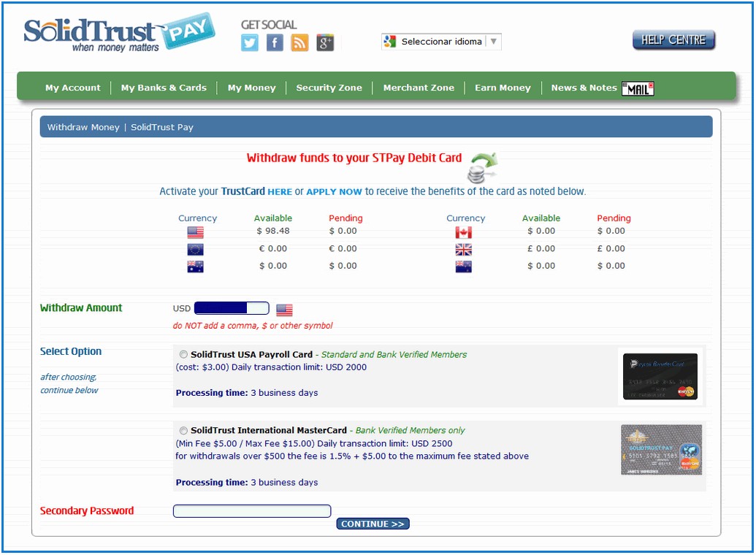Open the Google Plus icon

pyautogui.click(x=325, y=43)
